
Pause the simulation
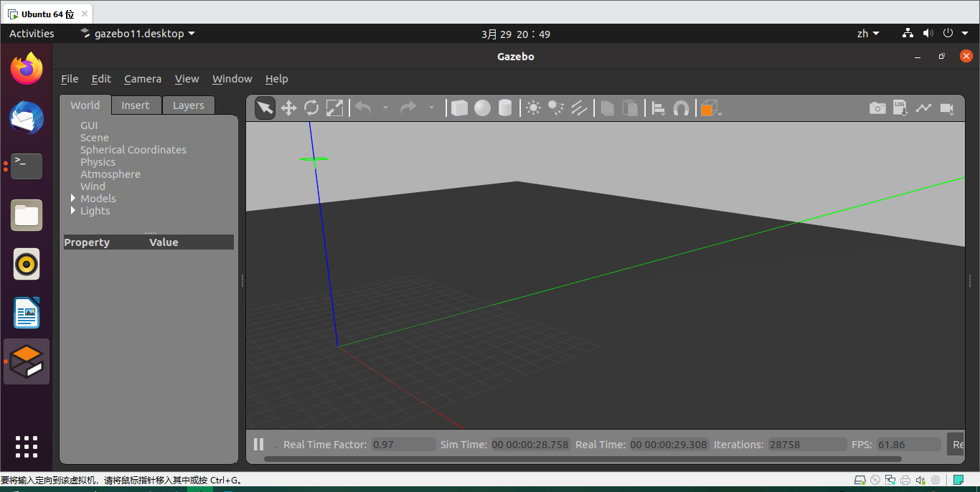pos(259,445)
